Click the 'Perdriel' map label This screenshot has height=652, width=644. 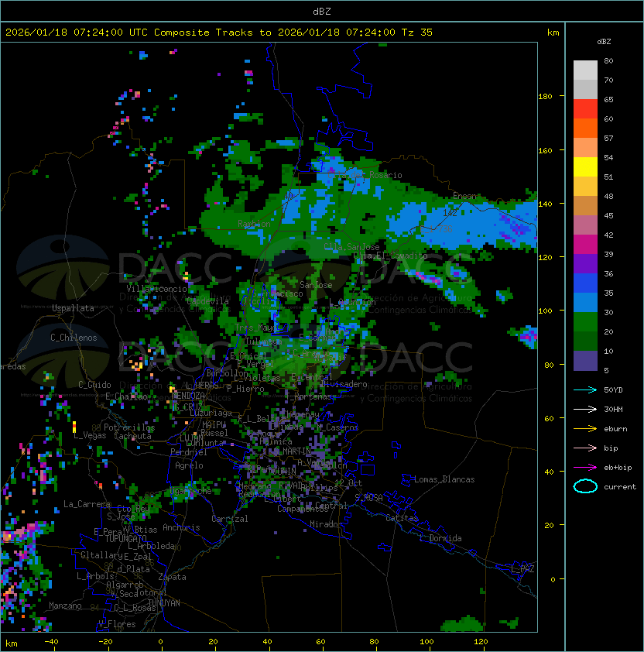pyautogui.click(x=189, y=451)
